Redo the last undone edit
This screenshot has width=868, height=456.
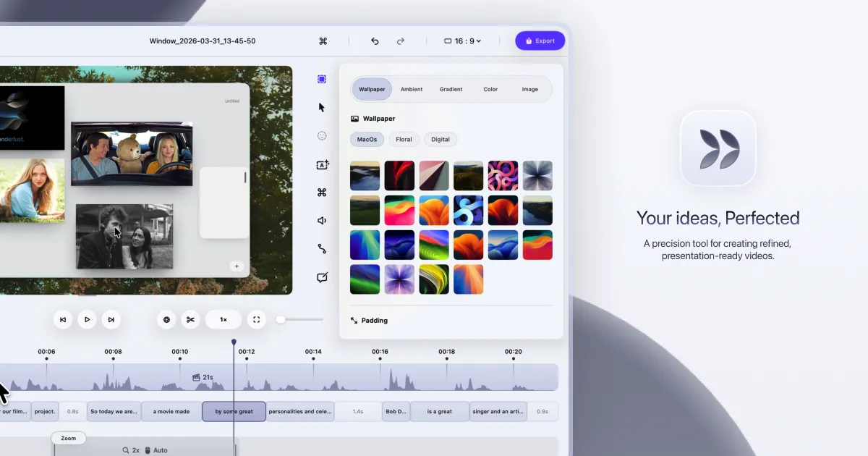click(401, 41)
